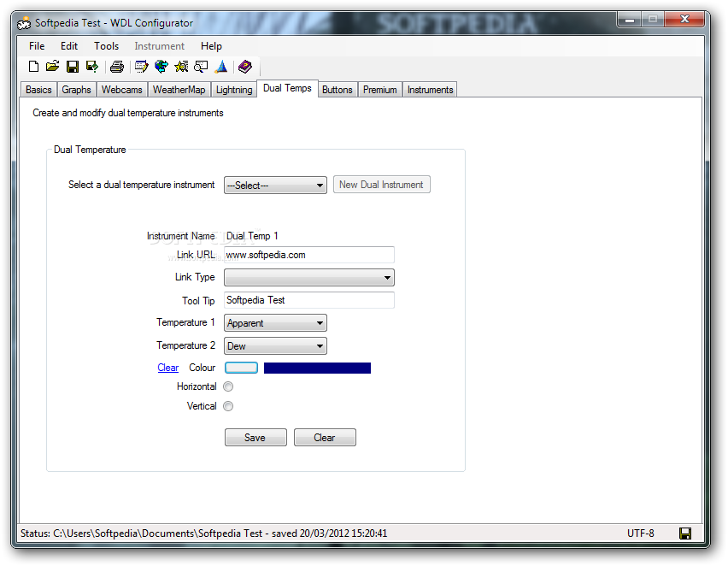Open the Temperature 1 Apparent dropdown
This screenshot has height=566, width=728.
[275, 323]
